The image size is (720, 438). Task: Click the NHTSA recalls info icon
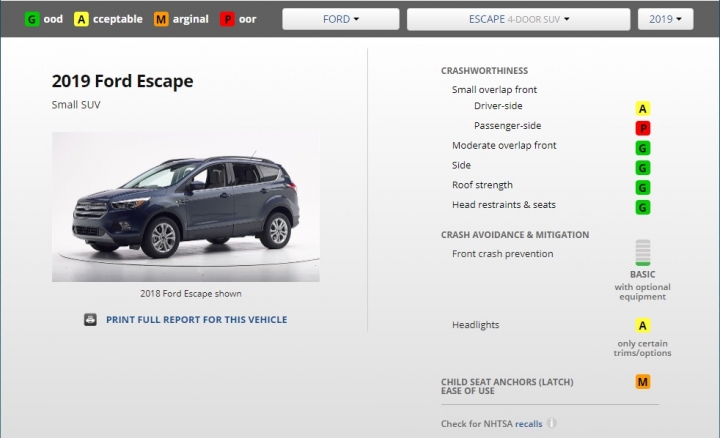552,423
